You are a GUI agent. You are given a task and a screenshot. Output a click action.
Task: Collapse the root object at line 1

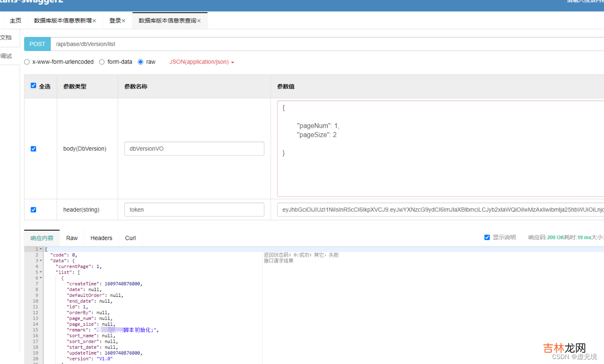[41, 249]
